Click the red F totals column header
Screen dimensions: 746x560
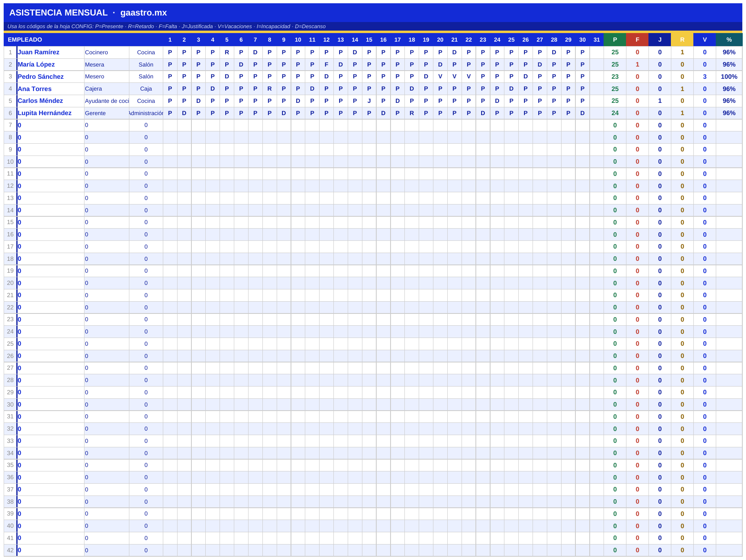point(637,40)
